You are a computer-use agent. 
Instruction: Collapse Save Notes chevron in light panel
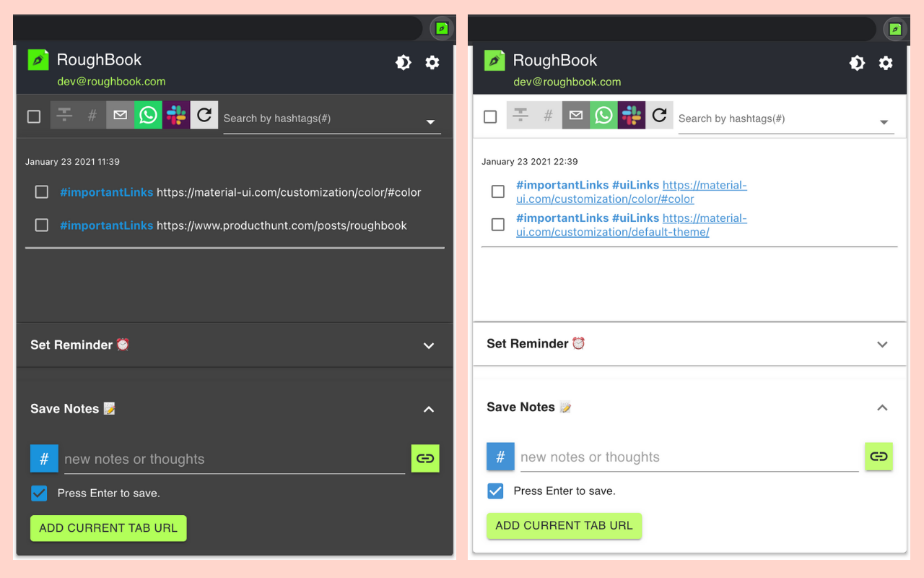[x=882, y=407]
